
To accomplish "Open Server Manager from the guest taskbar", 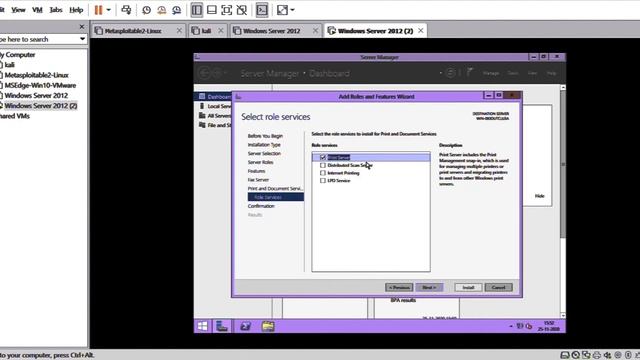I will point(222,326).
